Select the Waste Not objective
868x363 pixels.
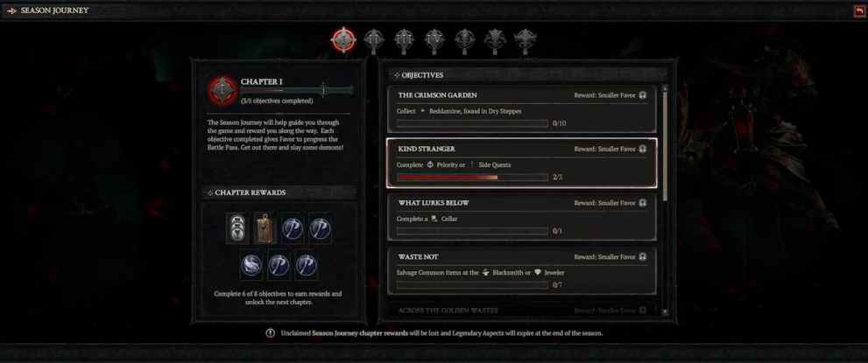tap(521, 271)
